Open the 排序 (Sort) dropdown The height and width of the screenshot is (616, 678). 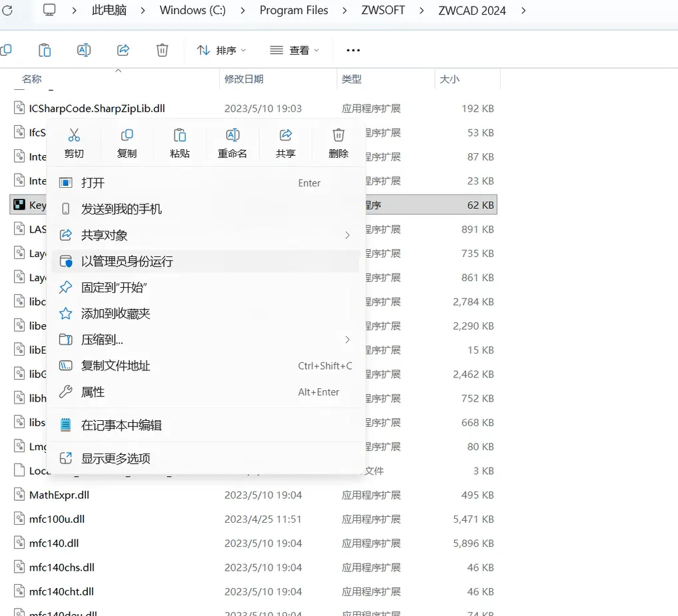point(221,50)
